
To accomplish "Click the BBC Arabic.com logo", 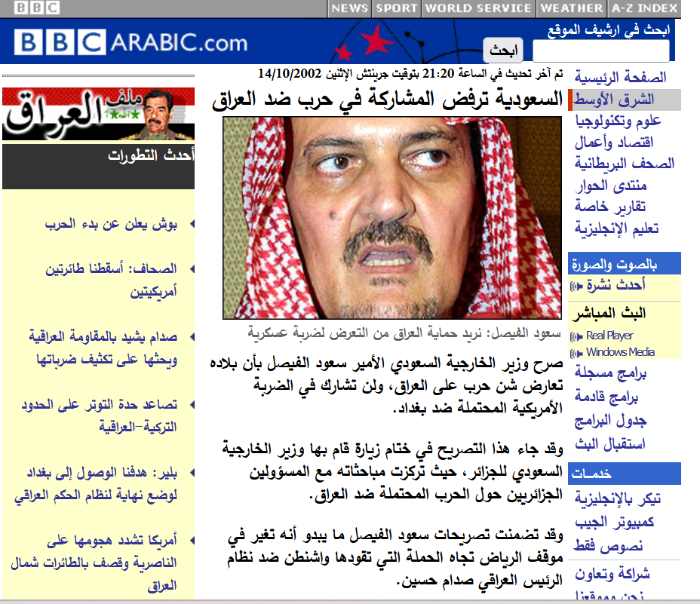I will point(130,42).
